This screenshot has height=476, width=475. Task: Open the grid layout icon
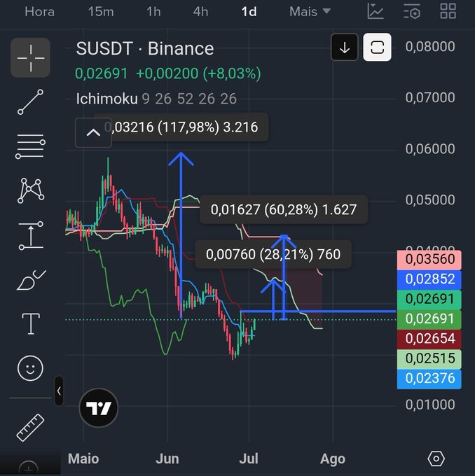point(448,11)
